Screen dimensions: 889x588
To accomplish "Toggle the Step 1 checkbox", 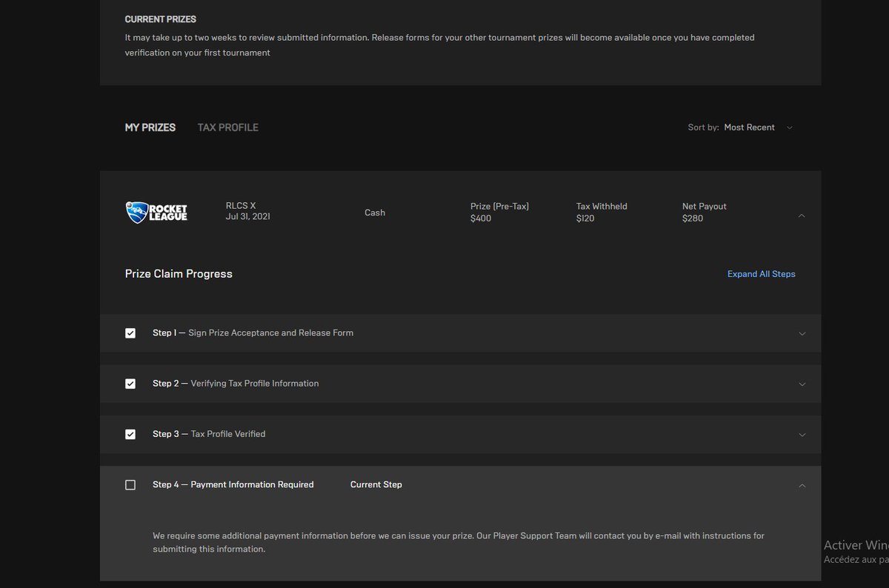I will pyautogui.click(x=130, y=333).
